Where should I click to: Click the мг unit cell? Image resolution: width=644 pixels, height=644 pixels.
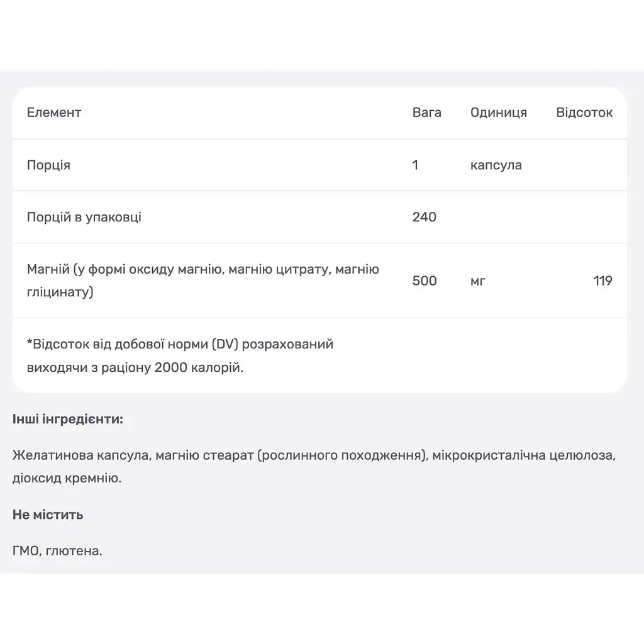coord(478,281)
